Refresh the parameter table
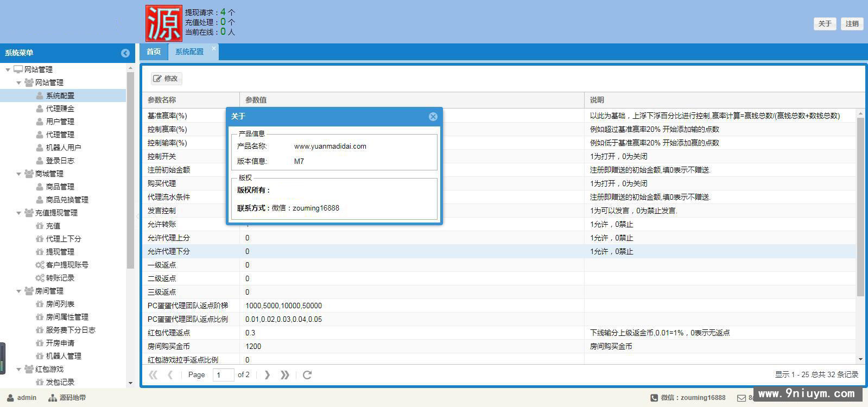 pyautogui.click(x=307, y=374)
